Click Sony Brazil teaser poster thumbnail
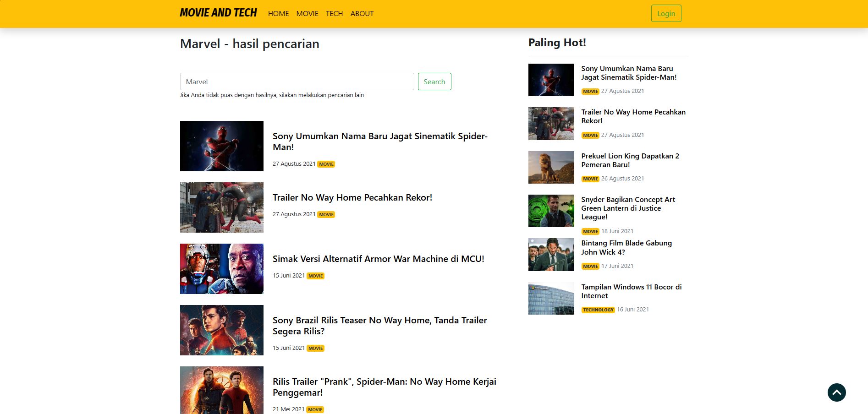The height and width of the screenshot is (414, 868). (x=222, y=330)
